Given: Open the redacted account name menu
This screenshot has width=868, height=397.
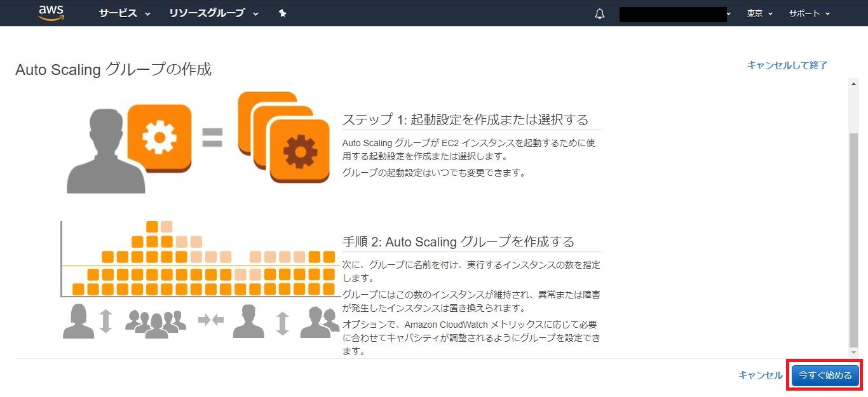Looking at the screenshot, I should click(x=675, y=14).
